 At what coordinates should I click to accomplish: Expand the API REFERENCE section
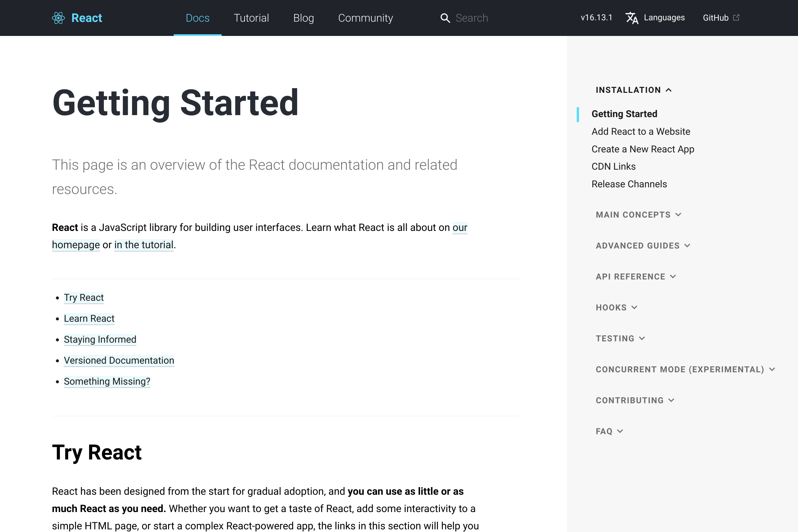click(673, 276)
